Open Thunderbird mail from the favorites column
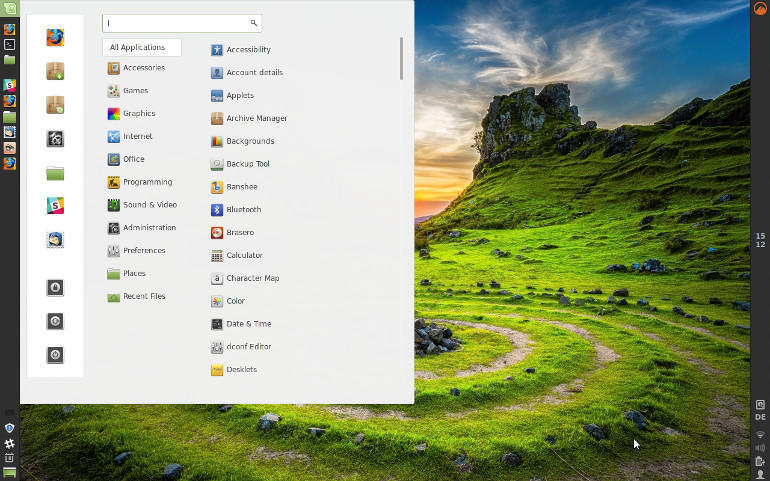770x481 pixels. coord(55,239)
